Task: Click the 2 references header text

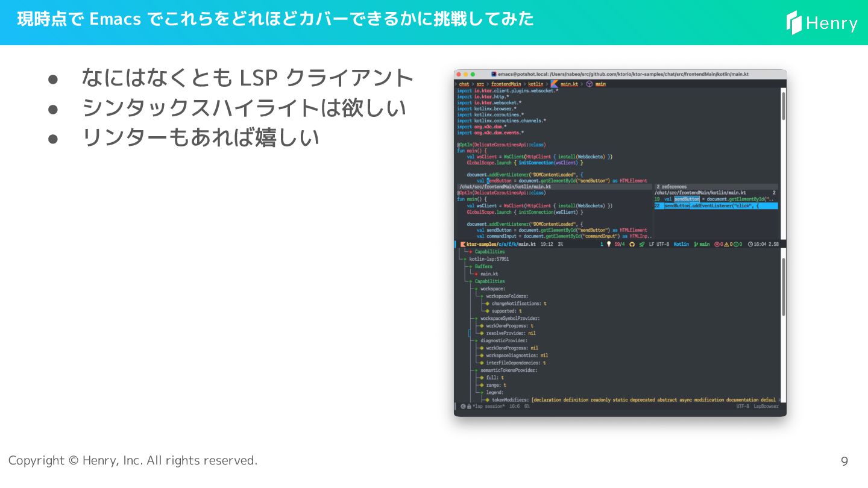Action: 671,187
